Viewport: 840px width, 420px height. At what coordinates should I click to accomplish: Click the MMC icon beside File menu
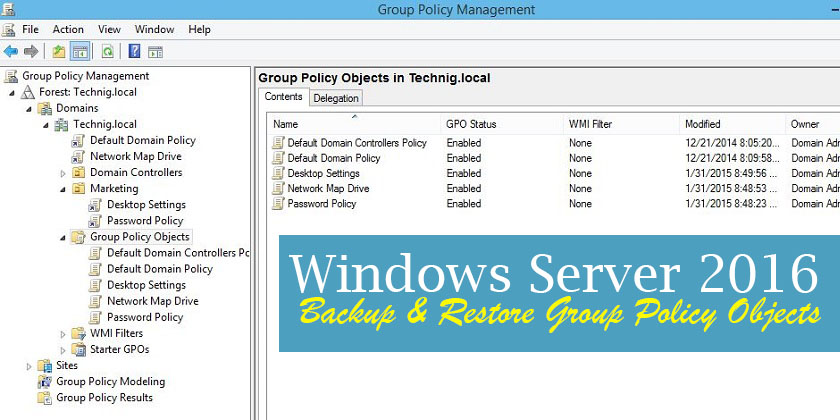[x=9, y=29]
